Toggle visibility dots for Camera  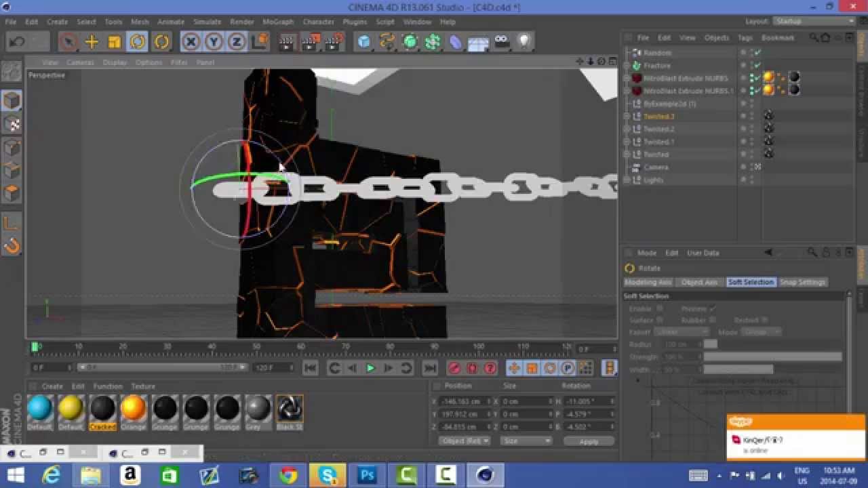751,167
